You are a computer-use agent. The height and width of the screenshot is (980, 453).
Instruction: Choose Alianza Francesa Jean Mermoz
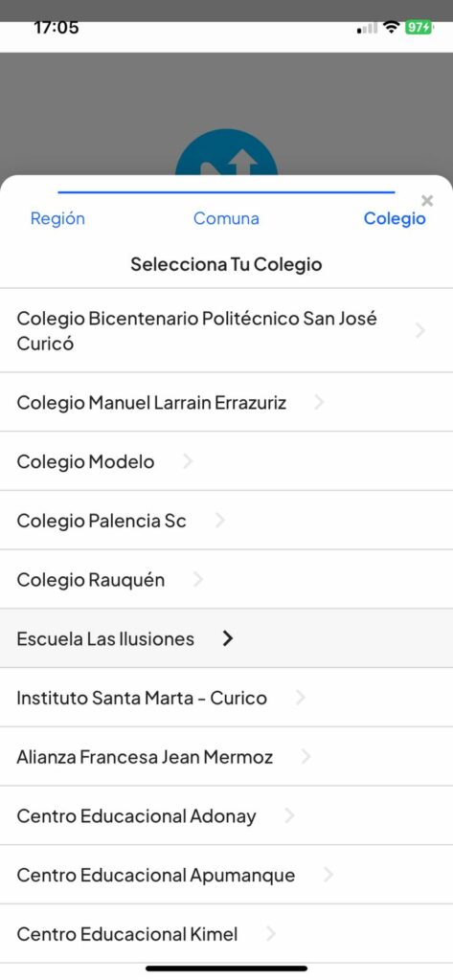tap(226, 757)
